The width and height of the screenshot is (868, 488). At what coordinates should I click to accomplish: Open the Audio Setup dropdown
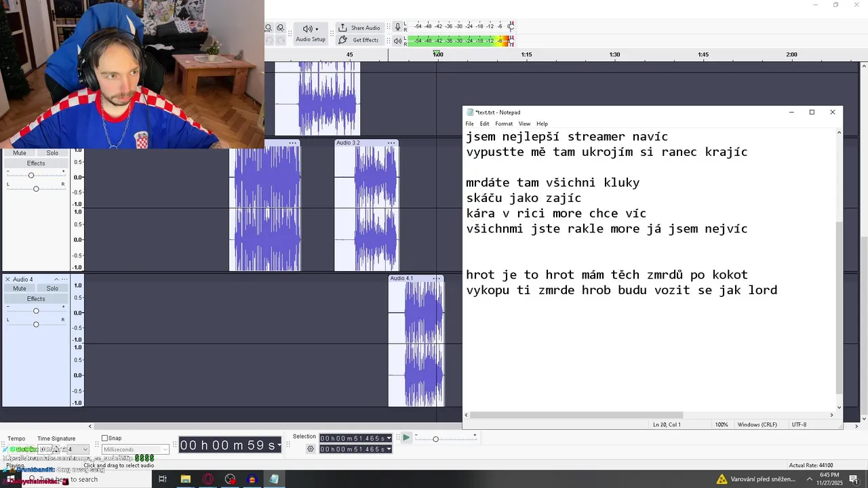click(311, 33)
